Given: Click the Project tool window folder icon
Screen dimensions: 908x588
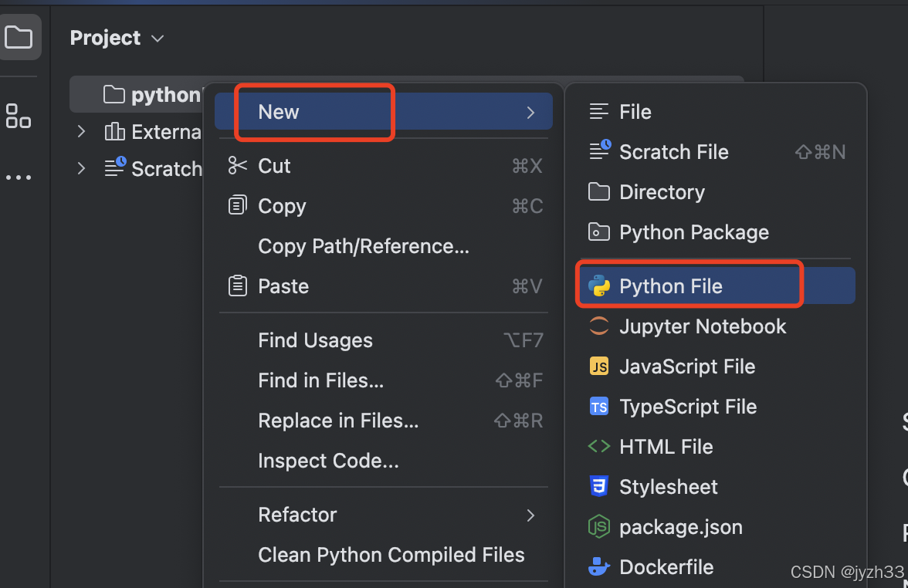Looking at the screenshot, I should pos(19,37).
